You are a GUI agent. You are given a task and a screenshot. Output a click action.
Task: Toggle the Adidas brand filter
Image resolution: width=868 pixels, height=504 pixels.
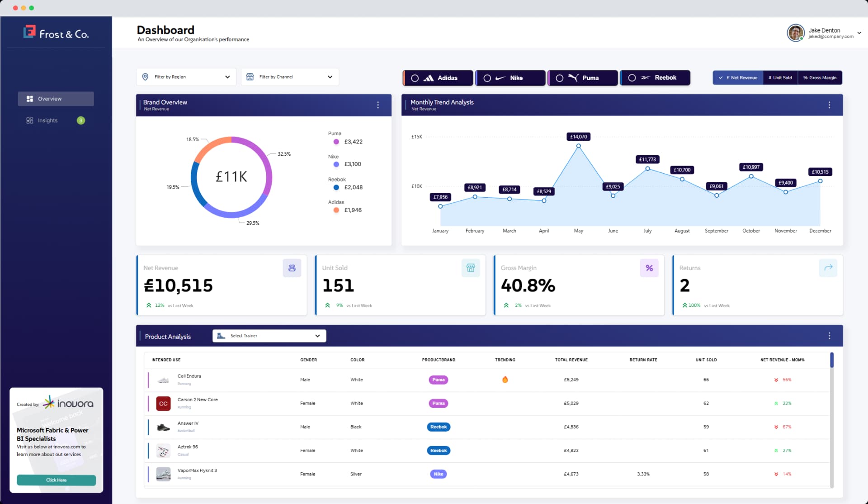[437, 77]
